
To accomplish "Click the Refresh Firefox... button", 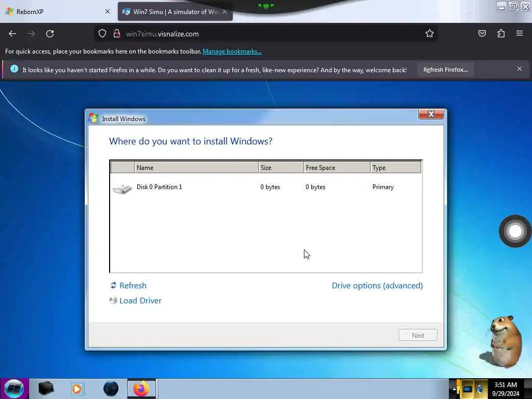I will (445, 70).
